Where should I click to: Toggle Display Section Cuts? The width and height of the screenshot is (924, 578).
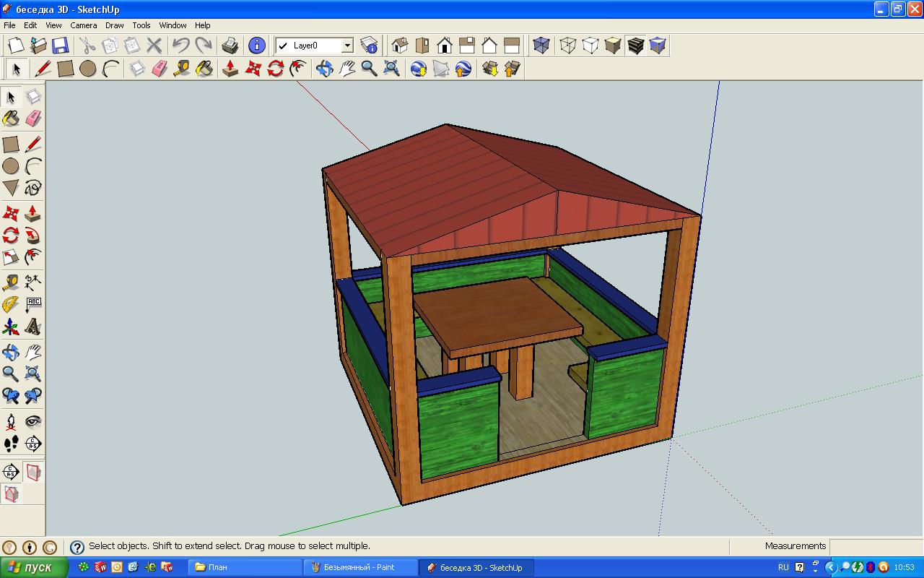[11, 494]
